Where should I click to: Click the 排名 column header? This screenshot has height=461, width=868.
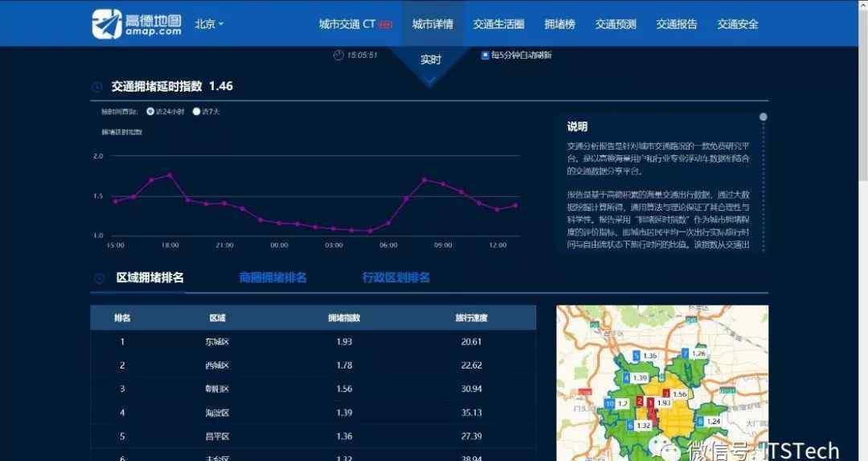coord(122,318)
